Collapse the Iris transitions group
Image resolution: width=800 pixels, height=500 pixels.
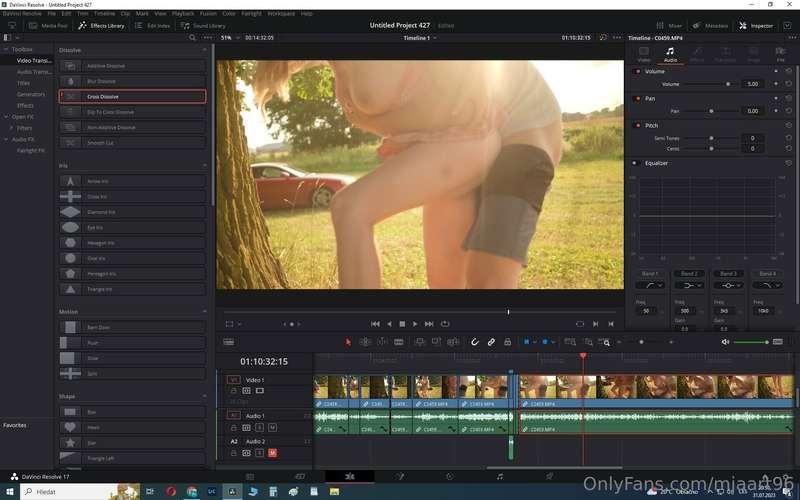pos(205,166)
